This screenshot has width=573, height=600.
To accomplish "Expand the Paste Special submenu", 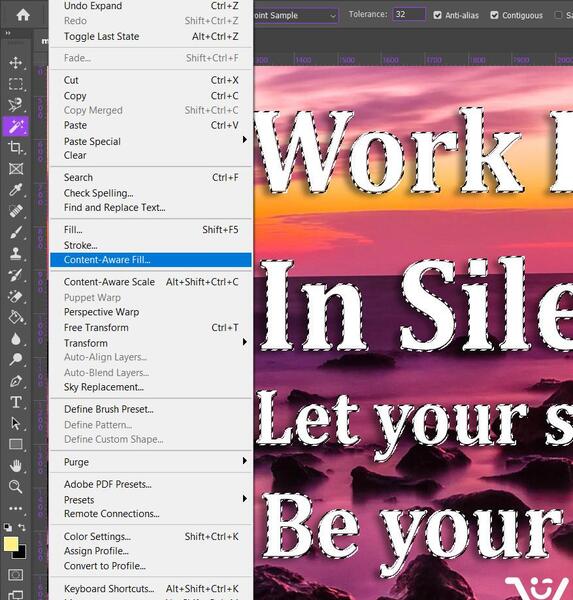I will (x=151, y=141).
